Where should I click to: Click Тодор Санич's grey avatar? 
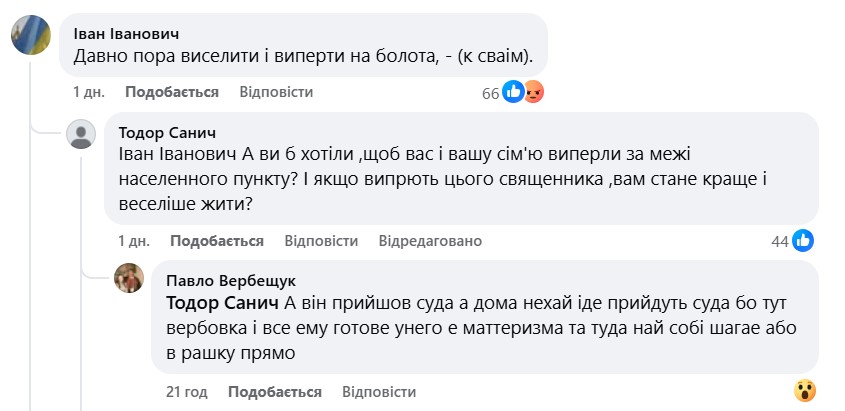click(x=80, y=135)
